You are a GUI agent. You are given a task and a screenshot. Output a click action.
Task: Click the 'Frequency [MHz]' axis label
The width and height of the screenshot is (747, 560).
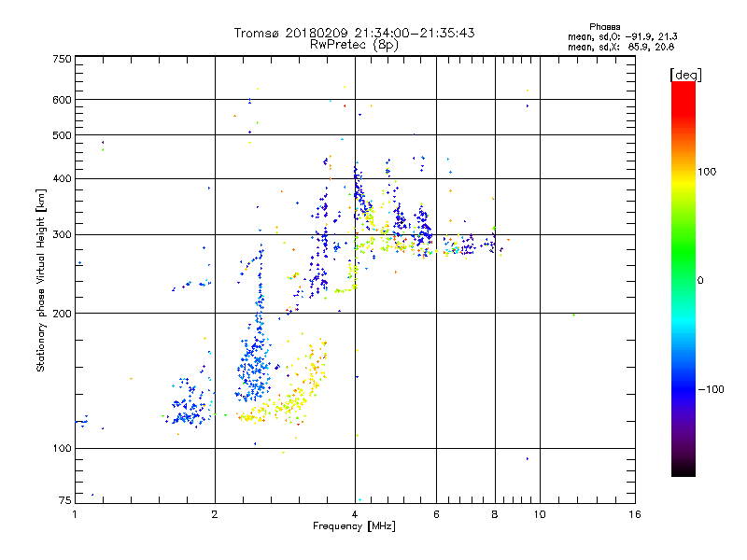tap(354, 526)
